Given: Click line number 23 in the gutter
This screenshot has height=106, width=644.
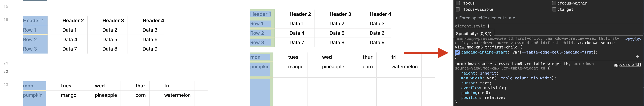Looking at the screenshot, I should click(x=6, y=85).
